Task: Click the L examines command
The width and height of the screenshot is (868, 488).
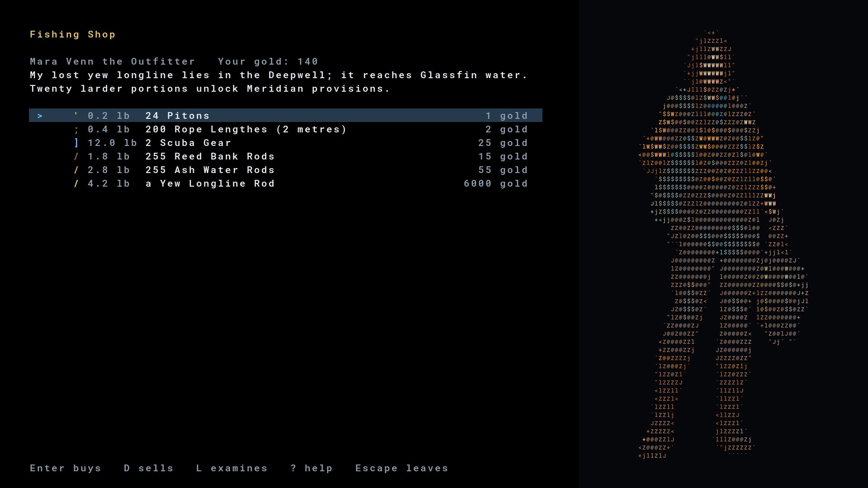Action: [x=232, y=468]
